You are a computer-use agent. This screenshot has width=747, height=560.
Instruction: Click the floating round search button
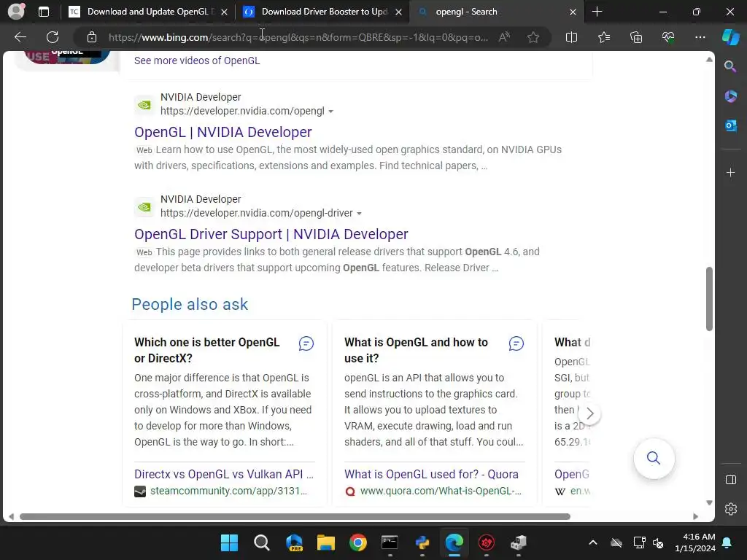654,458
